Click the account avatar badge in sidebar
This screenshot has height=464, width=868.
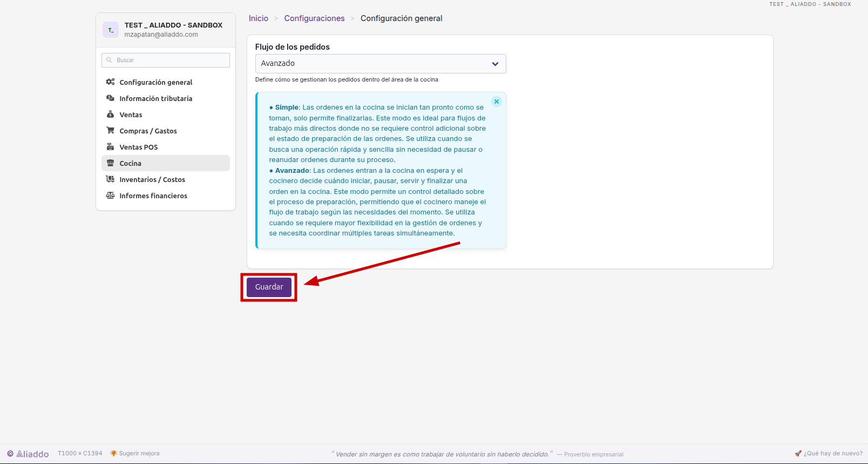click(x=111, y=30)
